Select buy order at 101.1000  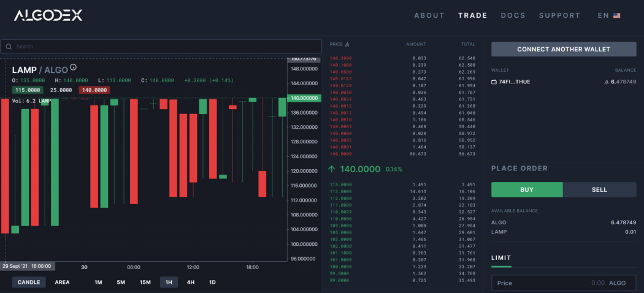coord(402,253)
